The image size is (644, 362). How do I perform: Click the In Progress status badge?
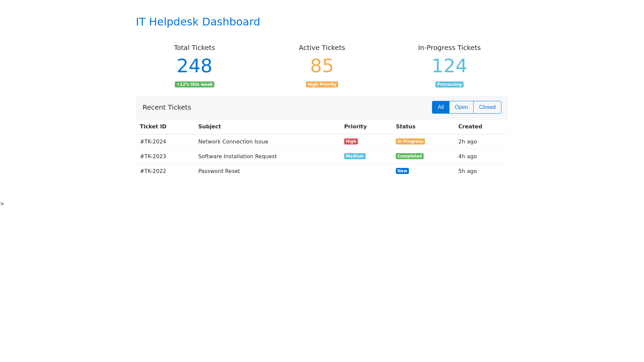pyautogui.click(x=410, y=141)
